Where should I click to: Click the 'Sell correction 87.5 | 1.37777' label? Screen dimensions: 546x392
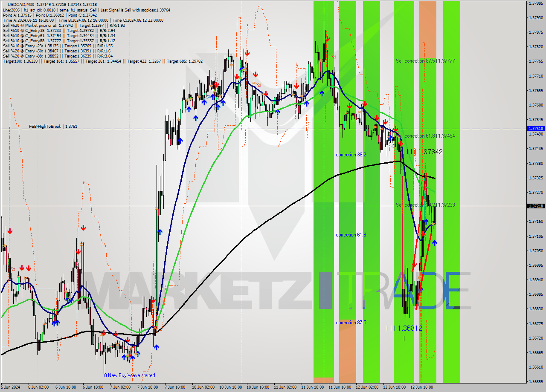(425, 61)
